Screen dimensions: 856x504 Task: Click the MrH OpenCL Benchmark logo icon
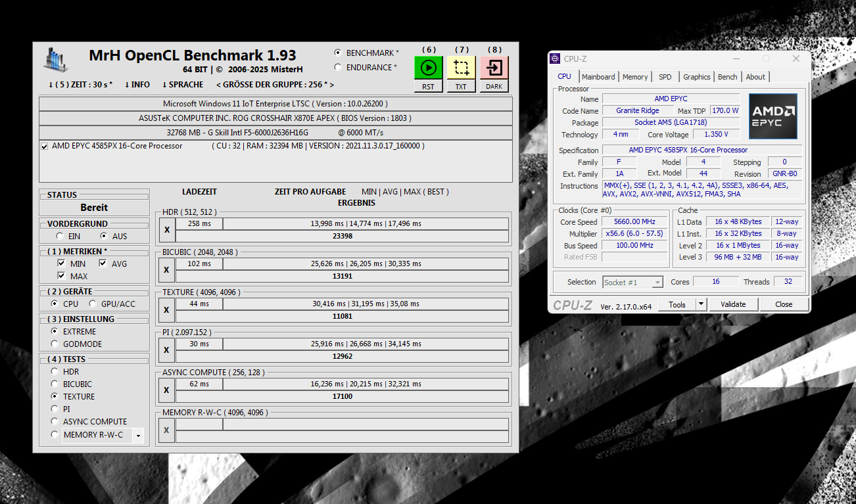click(57, 59)
